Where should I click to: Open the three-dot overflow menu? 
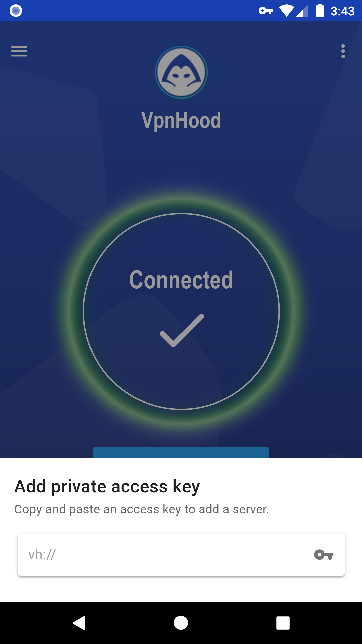pos(343,51)
